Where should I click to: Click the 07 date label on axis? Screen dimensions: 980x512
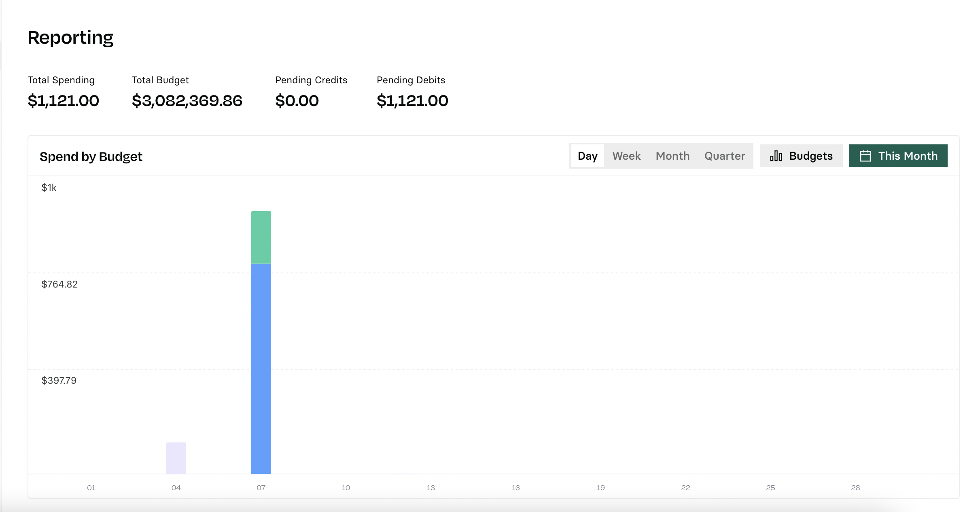(x=261, y=488)
